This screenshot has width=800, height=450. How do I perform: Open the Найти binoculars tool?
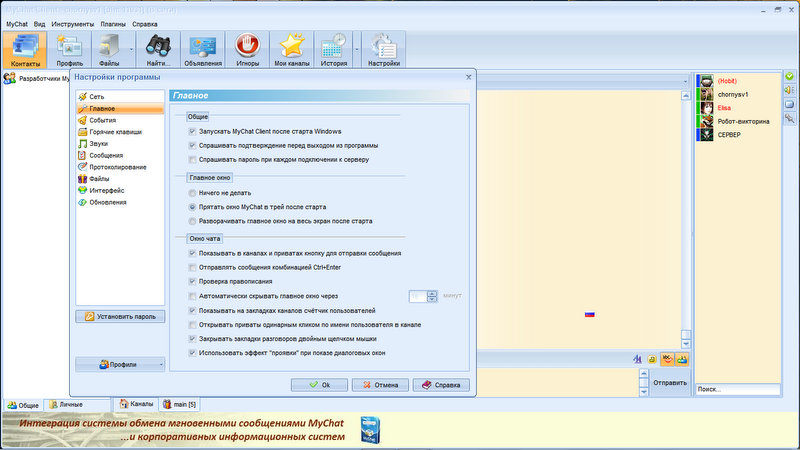pos(158,50)
